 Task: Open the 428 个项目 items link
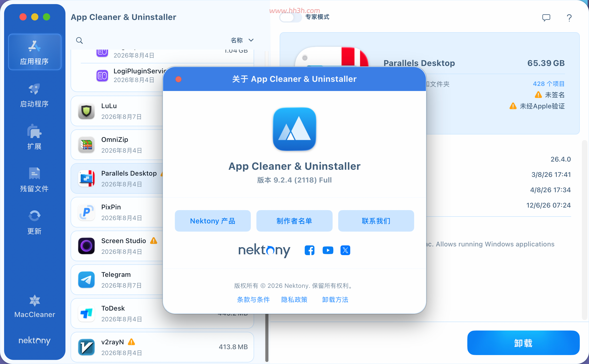pos(549,84)
